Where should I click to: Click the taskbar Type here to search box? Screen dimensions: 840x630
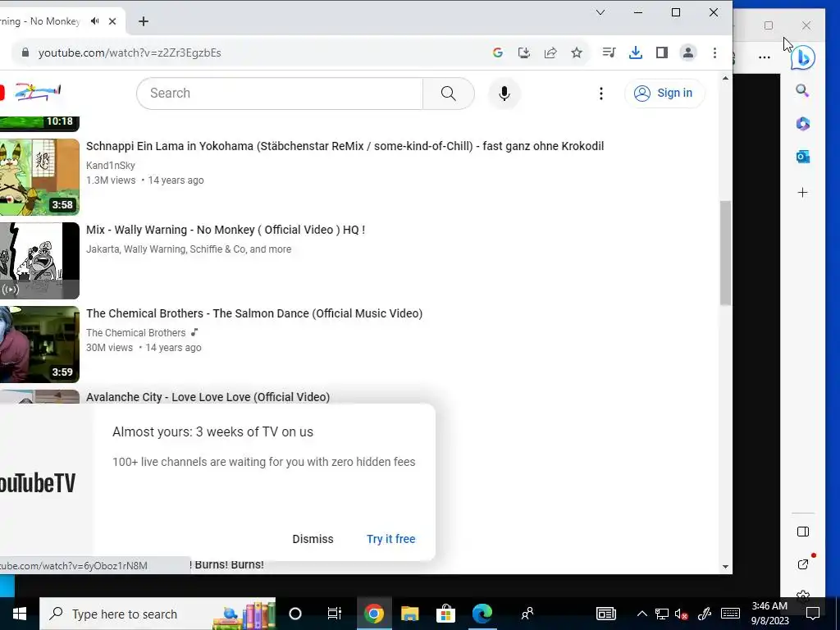pyautogui.click(x=157, y=614)
